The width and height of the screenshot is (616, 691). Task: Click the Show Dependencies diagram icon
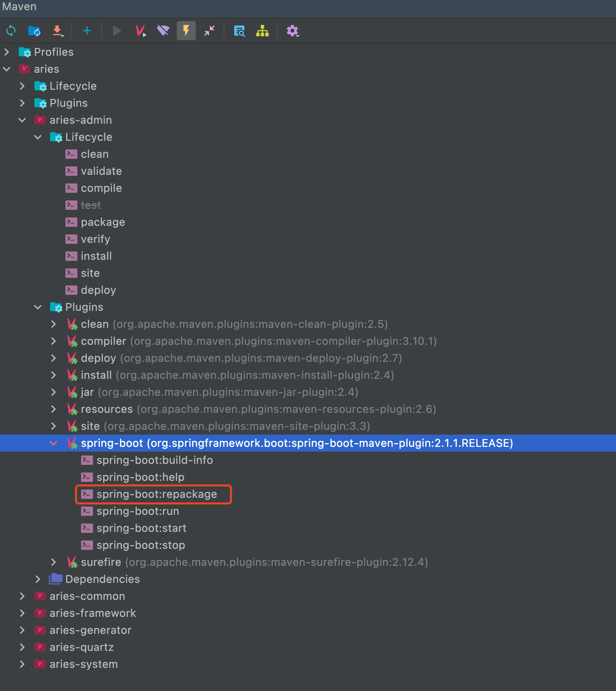[262, 31]
